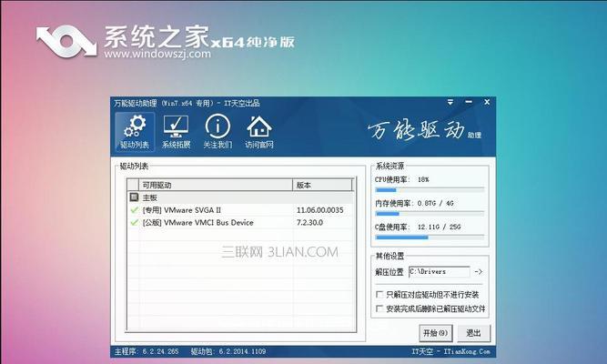The height and width of the screenshot is (364, 607).
Task: Click the 可用驱动 column header
Action: tap(216, 185)
